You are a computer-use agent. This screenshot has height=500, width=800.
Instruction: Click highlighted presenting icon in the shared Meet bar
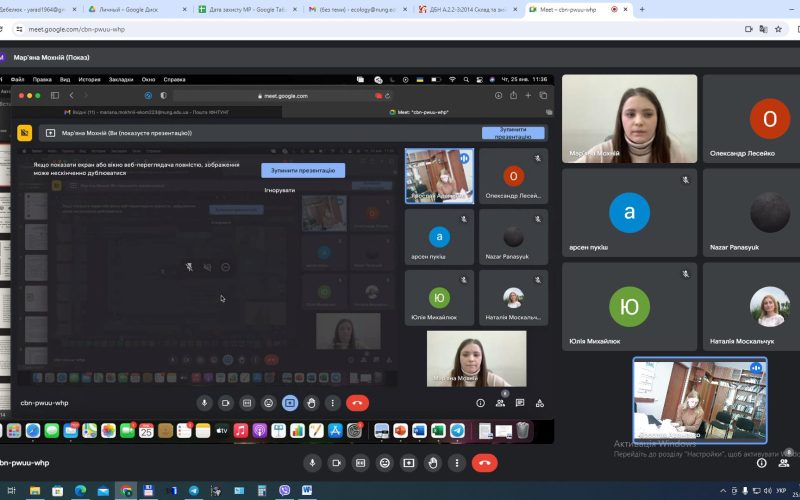click(290, 403)
